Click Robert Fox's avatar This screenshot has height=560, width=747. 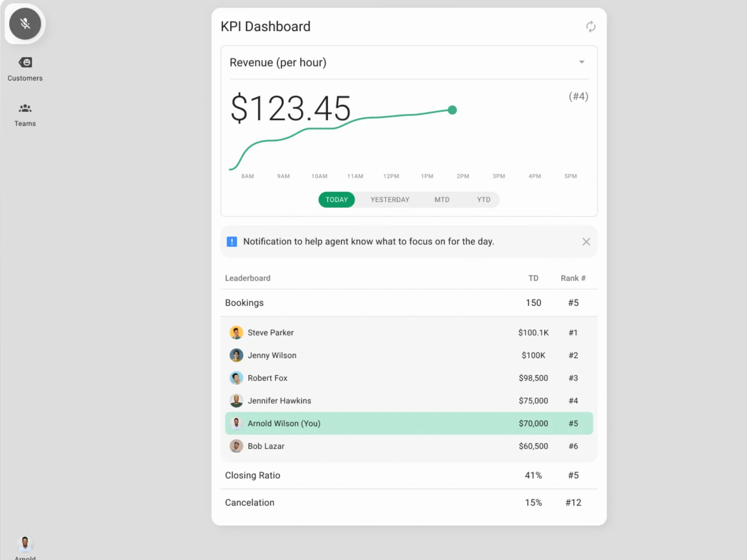236,378
